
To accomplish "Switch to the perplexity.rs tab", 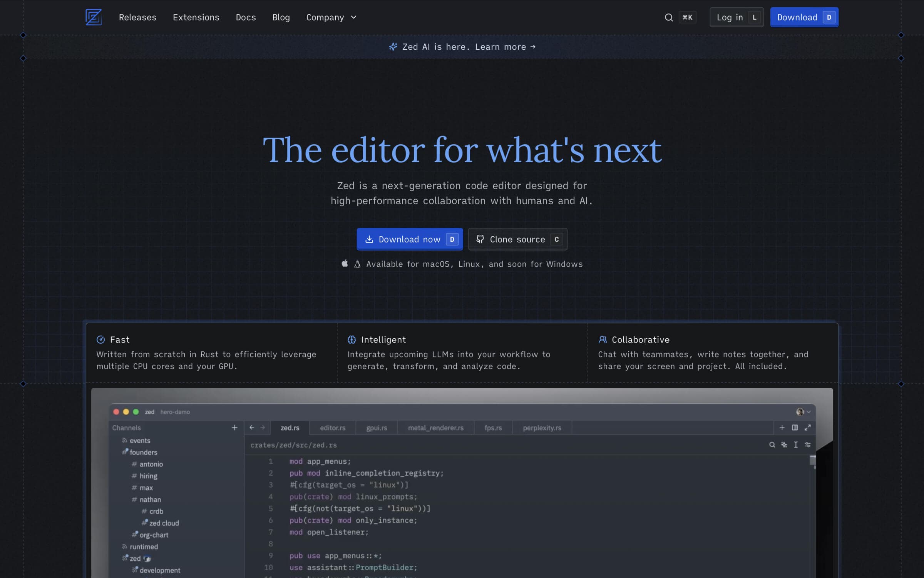I will [x=542, y=428].
